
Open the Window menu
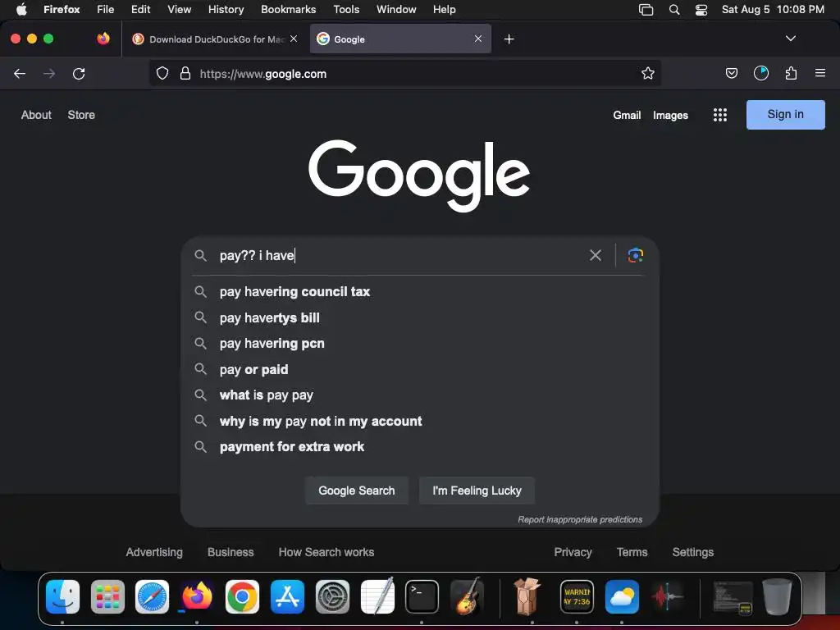coord(396,9)
